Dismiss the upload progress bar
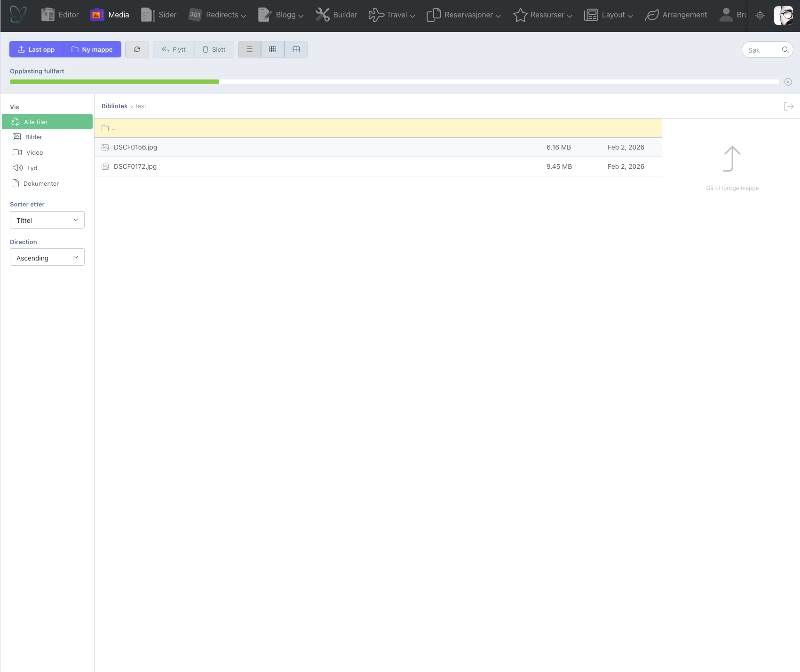This screenshot has width=800, height=672. [788, 82]
